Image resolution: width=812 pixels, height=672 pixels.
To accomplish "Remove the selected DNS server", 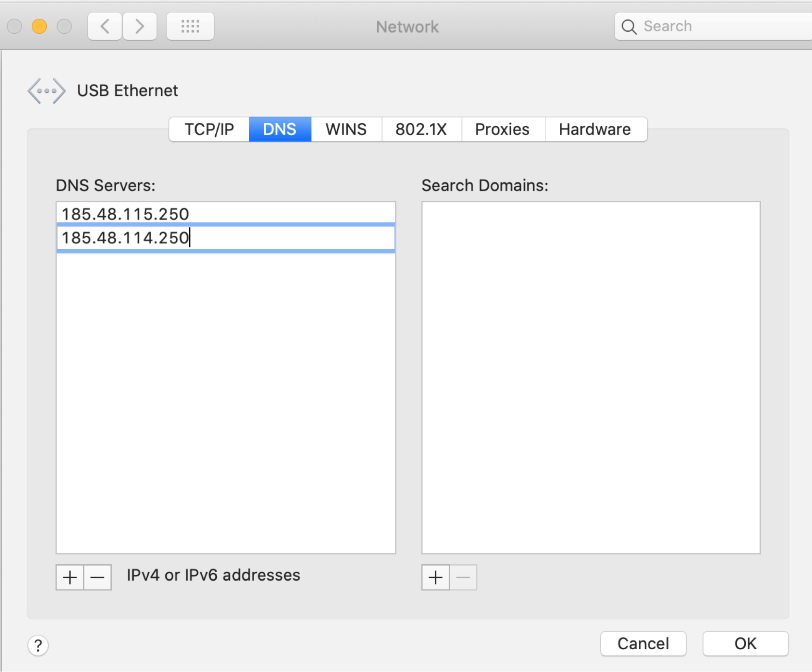I will click(97, 577).
